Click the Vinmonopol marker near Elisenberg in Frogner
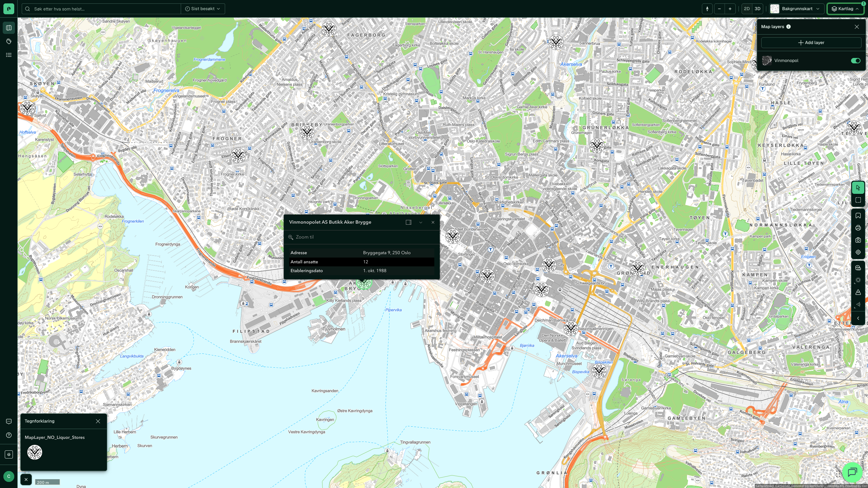 [238, 156]
